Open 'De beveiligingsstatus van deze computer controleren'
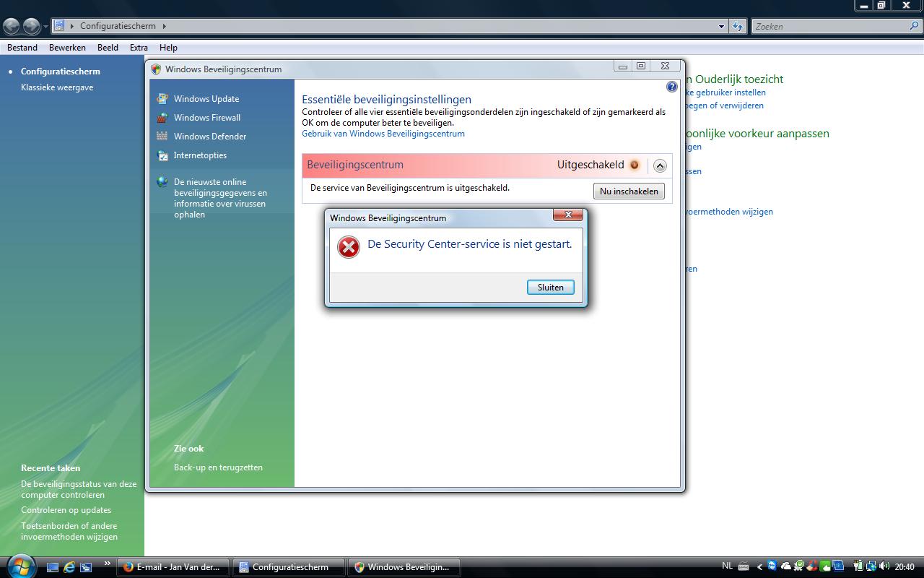This screenshot has width=924, height=578. click(x=79, y=490)
